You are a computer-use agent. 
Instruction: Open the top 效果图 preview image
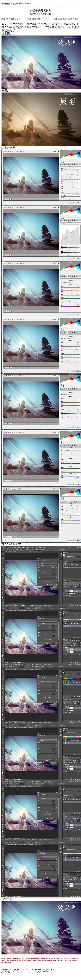[x=41, y=62]
